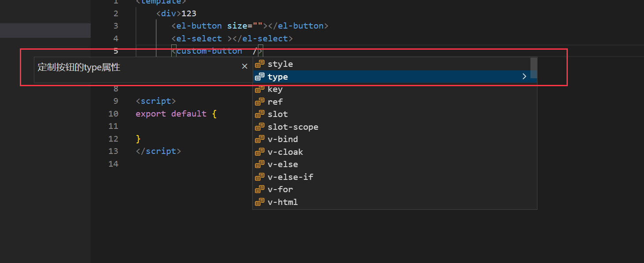The image size is (644, 263).
Task: Click the property icon beside ref
Action: coord(260,102)
